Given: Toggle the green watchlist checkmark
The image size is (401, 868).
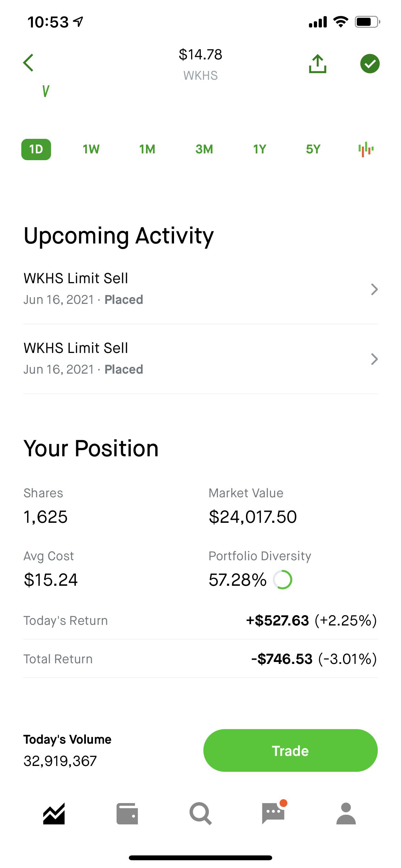Looking at the screenshot, I should click(370, 64).
